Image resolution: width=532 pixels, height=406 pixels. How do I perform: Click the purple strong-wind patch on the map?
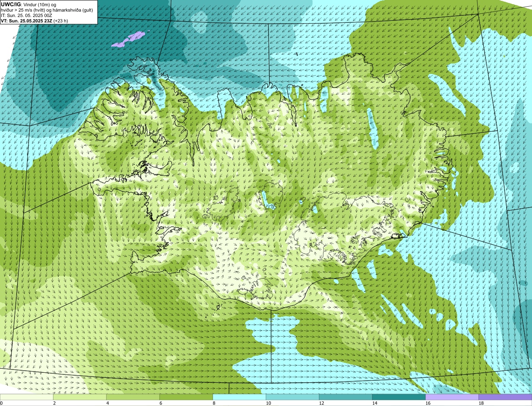128,39
